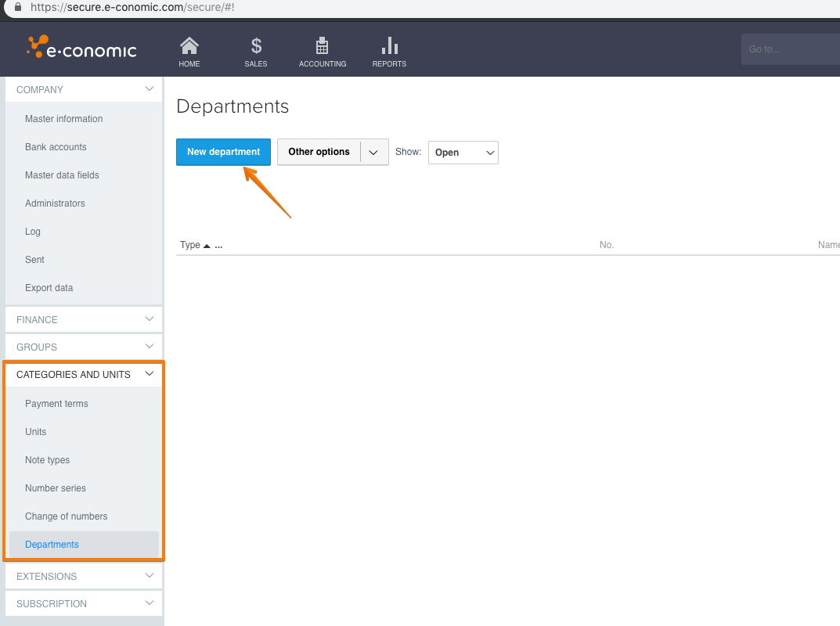
Task: Click the sort arrow on Type column
Action: point(206,244)
